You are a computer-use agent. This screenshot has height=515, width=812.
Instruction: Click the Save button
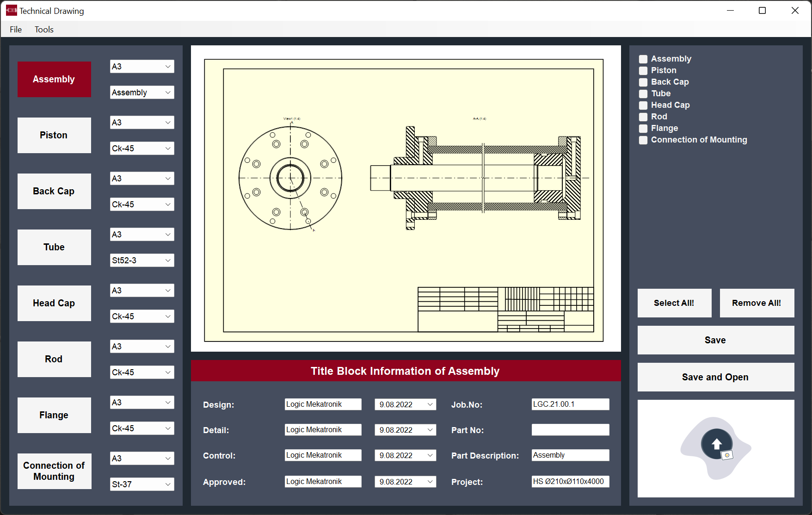[716, 340]
